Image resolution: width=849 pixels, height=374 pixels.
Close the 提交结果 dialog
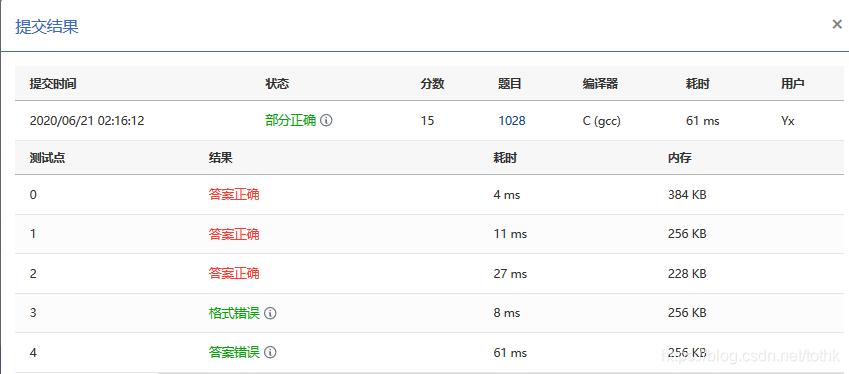pos(837,24)
